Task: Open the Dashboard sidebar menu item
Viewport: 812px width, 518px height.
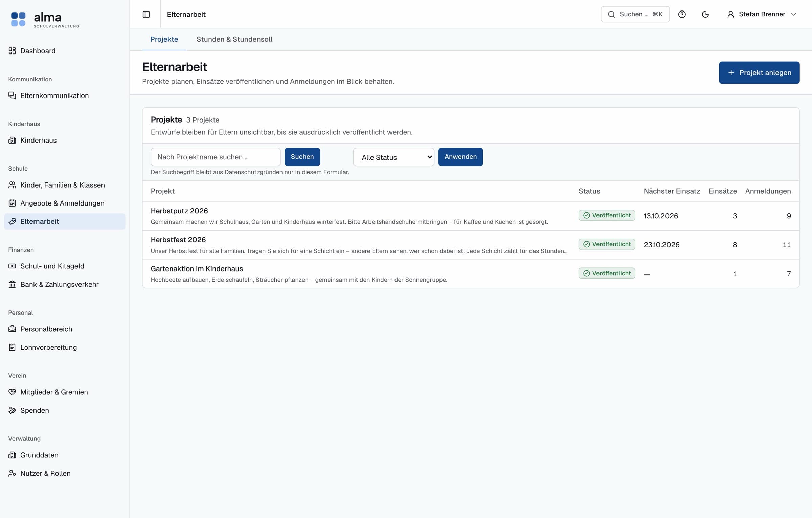Action: [65, 51]
